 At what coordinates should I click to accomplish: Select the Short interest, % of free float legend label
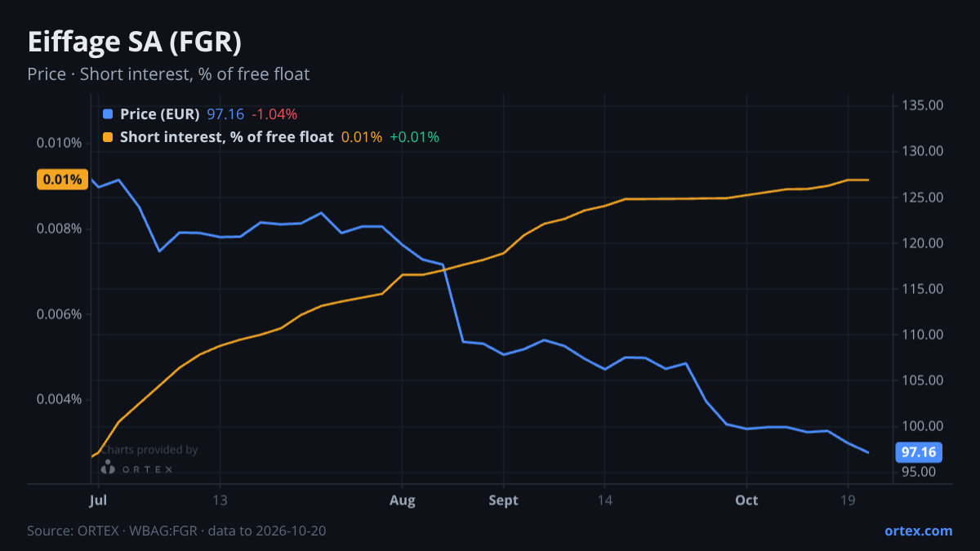pyautogui.click(x=227, y=137)
